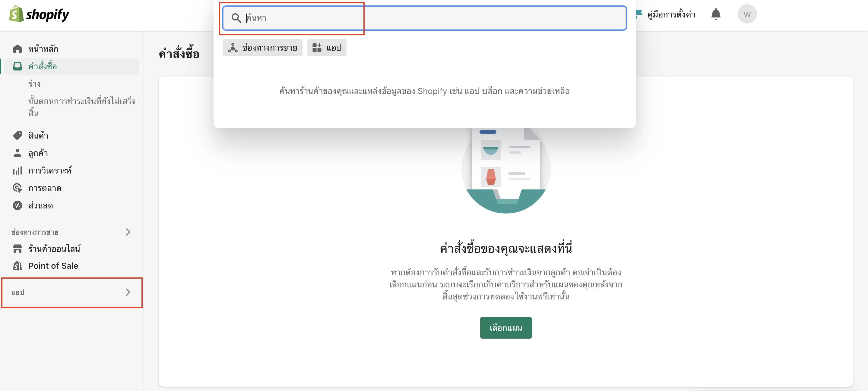This screenshot has height=391, width=868.
Task: Click heading คำสั่งซื้อของคุณจะแสดงที่นี่
Action: click(x=506, y=248)
